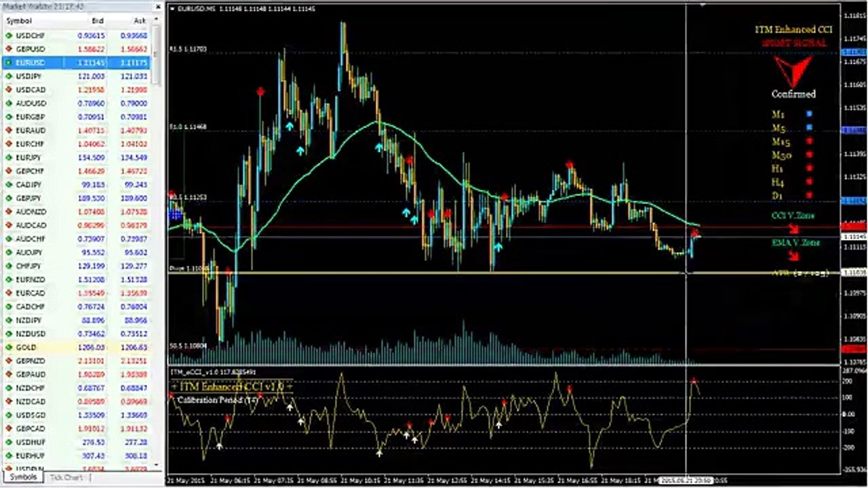Select the USDHUF symbol
868x488 pixels.
pos(31,443)
